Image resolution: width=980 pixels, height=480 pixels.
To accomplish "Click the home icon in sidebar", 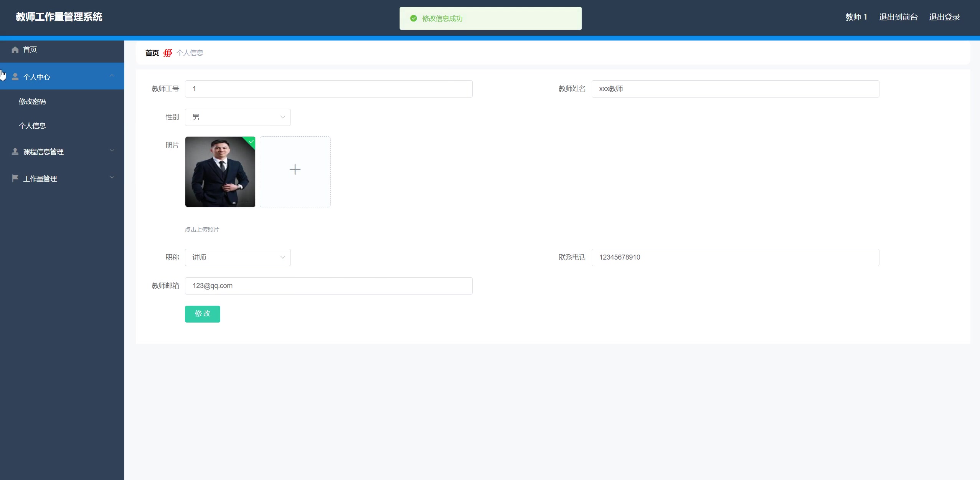I will click(15, 50).
